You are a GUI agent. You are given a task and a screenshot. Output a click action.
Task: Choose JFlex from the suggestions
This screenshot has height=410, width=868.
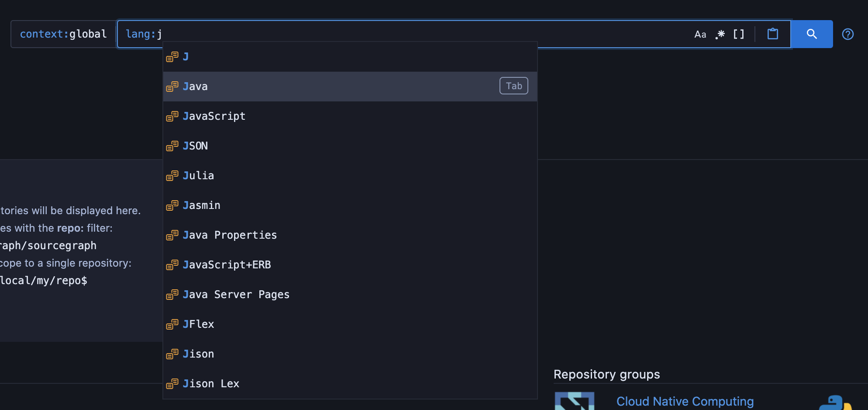pos(350,324)
